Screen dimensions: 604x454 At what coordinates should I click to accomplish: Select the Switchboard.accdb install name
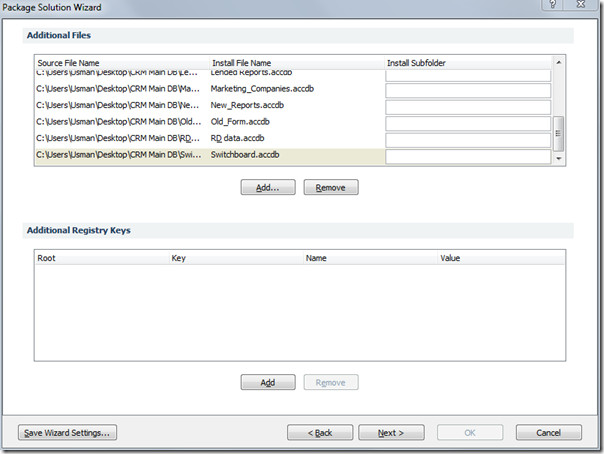pyautogui.click(x=245, y=155)
